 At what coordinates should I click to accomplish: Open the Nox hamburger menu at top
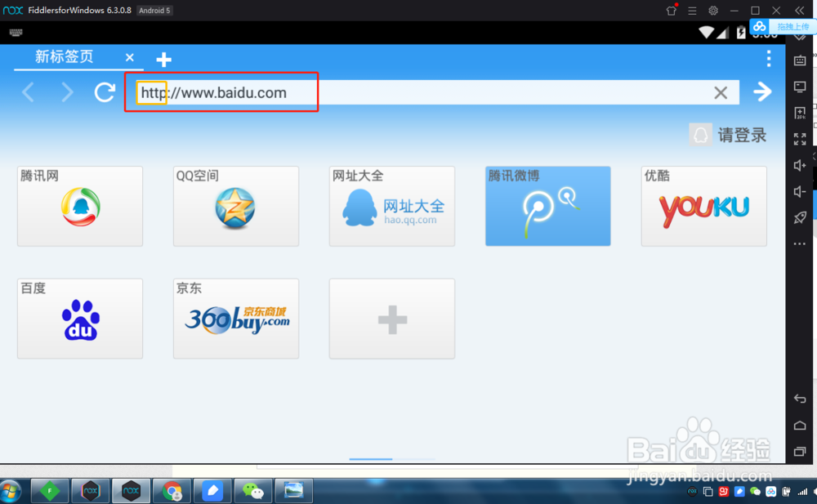691,10
